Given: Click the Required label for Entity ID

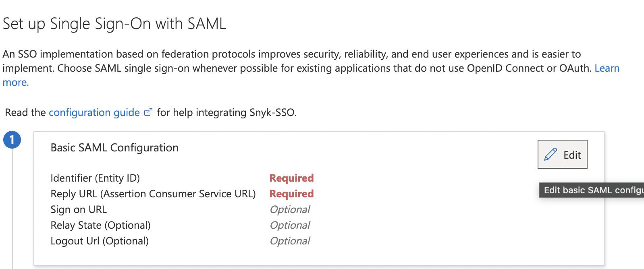Looking at the screenshot, I should 291,178.
